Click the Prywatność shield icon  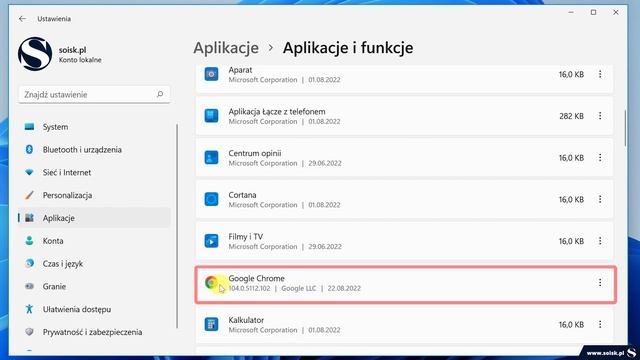point(29,332)
